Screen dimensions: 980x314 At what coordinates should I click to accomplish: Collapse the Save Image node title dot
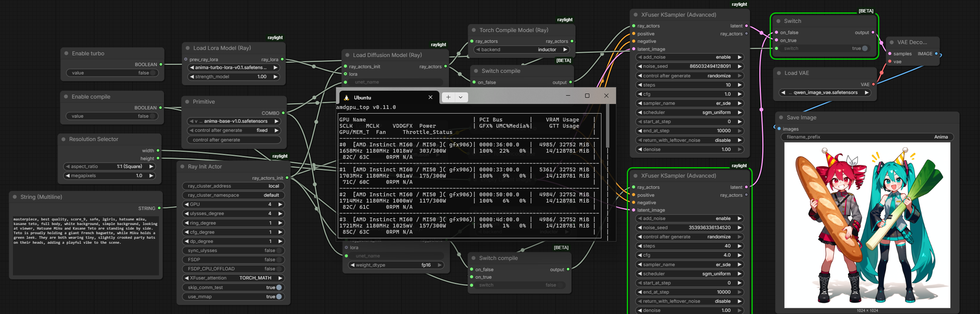[x=781, y=118]
